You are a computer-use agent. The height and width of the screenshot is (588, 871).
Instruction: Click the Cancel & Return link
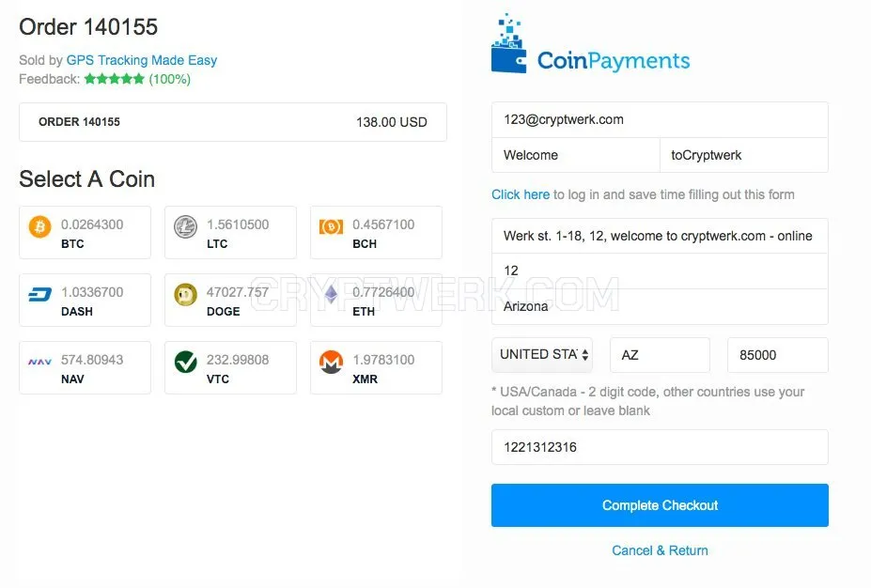660,550
